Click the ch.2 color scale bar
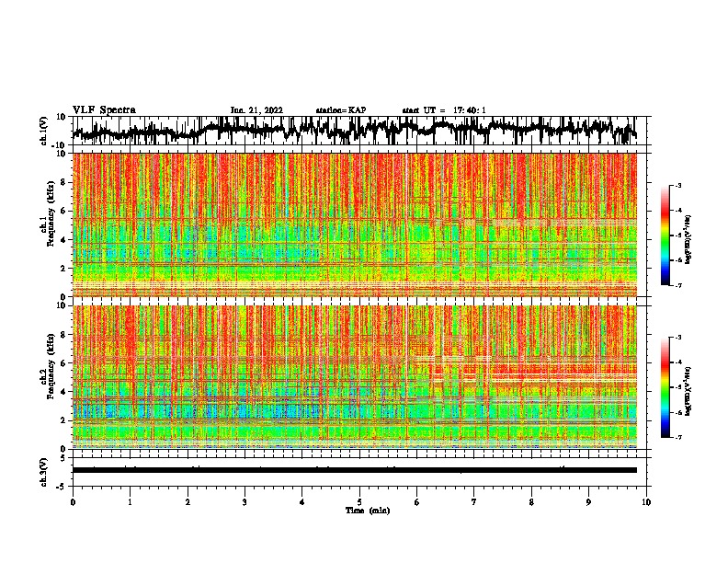This screenshot has width=728, height=563. tap(665, 387)
